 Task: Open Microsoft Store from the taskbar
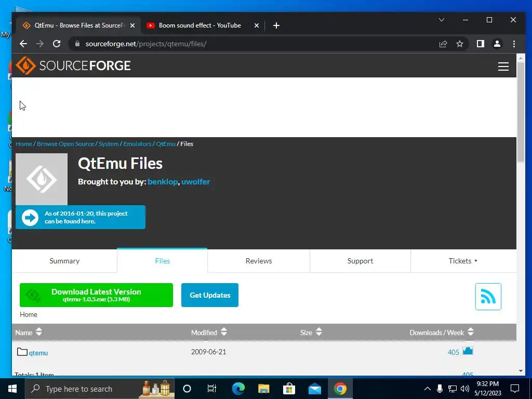coord(289,389)
